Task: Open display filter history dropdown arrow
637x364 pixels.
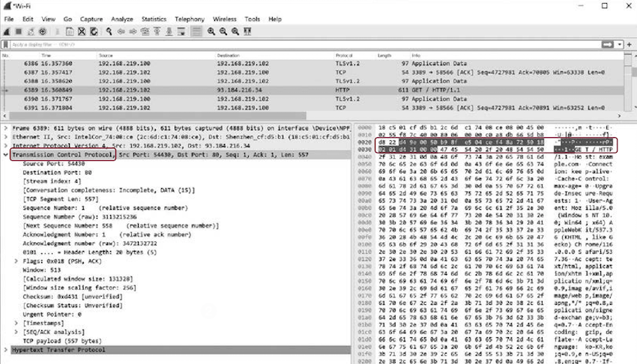Action: point(619,45)
